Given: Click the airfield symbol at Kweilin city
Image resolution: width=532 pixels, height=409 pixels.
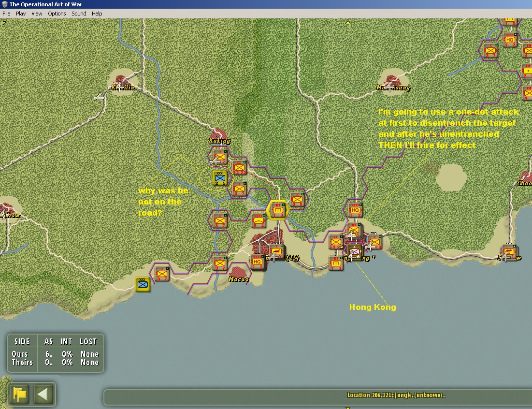Looking at the screenshot, I should 119,86.
